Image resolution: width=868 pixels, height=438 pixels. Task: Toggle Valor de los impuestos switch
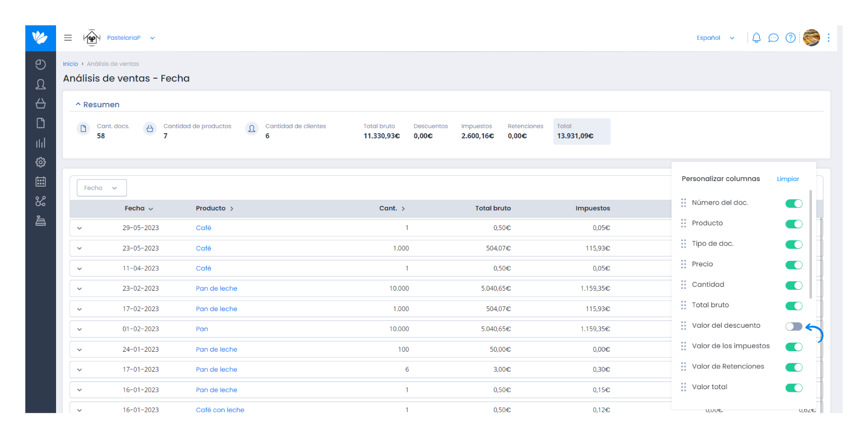tap(794, 347)
